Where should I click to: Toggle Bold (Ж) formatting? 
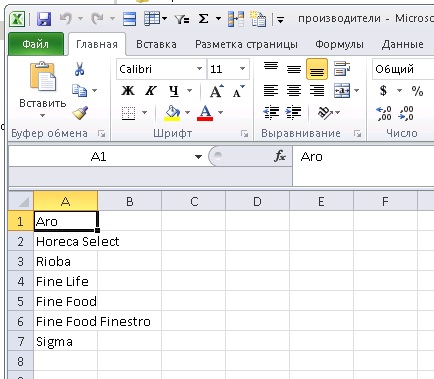[x=128, y=91]
